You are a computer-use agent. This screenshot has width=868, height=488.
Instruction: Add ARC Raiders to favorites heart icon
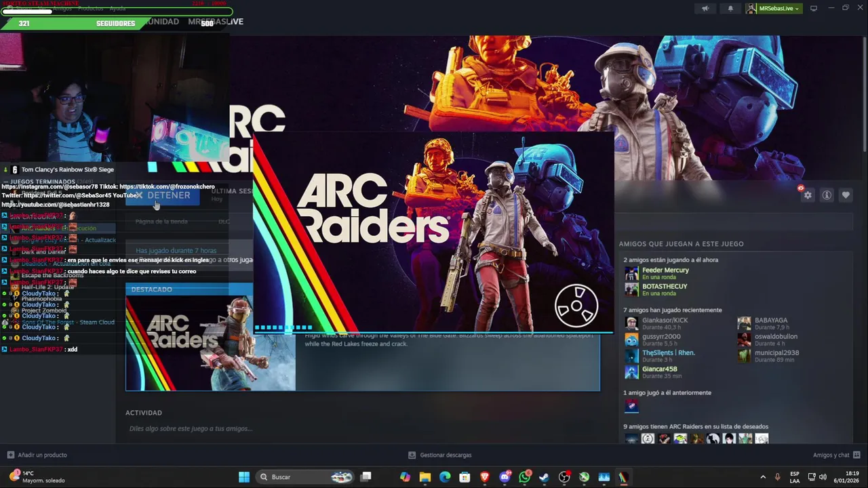coord(846,195)
